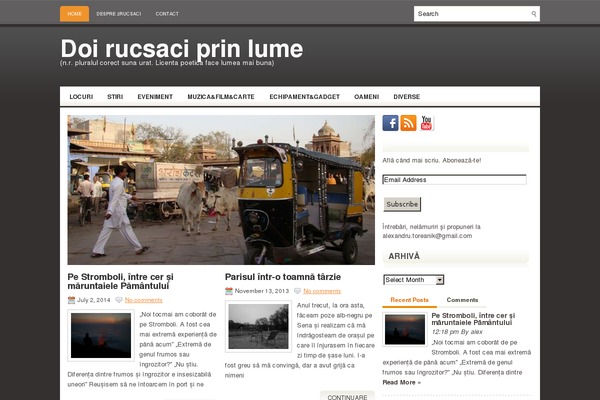
Task: Open the Despre 2rucsaci page
Action: pyautogui.click(x=119, y=14)
